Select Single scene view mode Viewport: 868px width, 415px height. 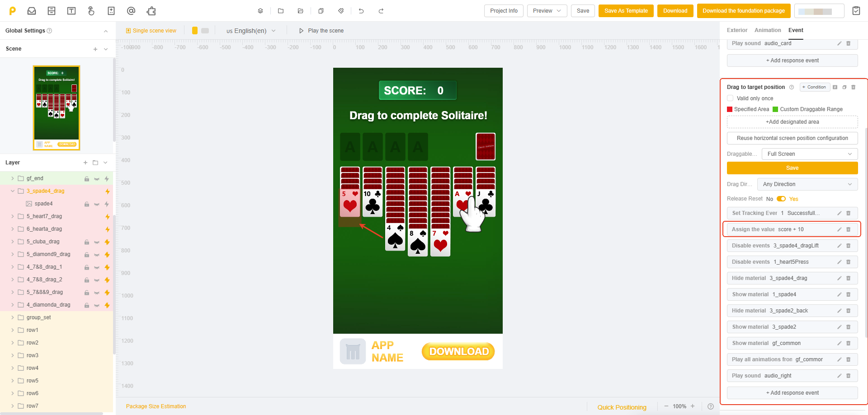[x=151, y=31]
